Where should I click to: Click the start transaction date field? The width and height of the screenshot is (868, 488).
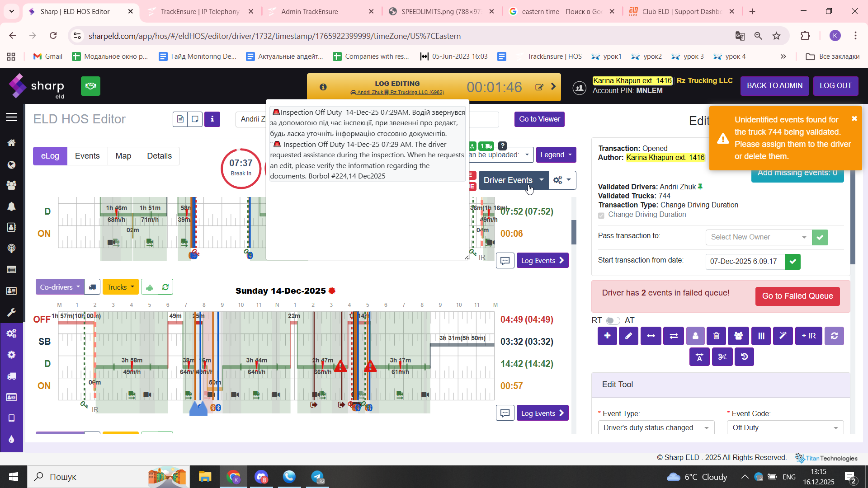pyautogui.click(x=744, y=262)
